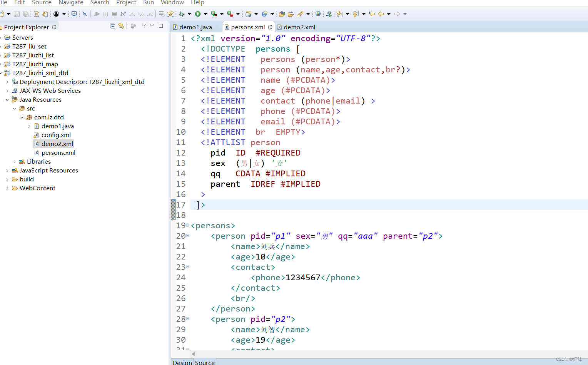Click the Use Step Filters icon
The width and height of the screenshot is (588, 365).
point(170,14)
